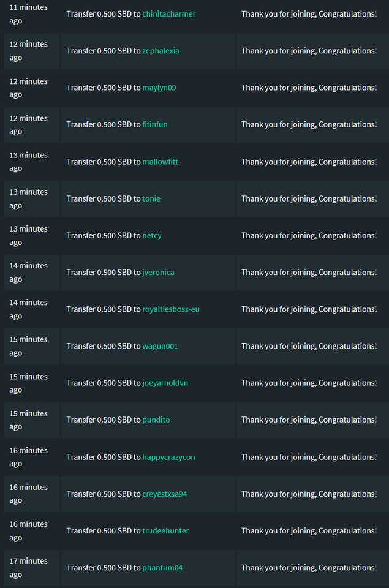Click the netcy username link
This screenshot has height=588, width=389.
(152, 235)
